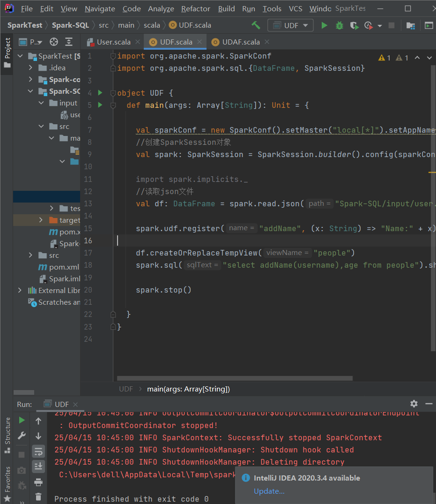The image size is (436, 504).
Task: Open the Favorites tool window sidebar tab
Action: [x=7, y=484]
